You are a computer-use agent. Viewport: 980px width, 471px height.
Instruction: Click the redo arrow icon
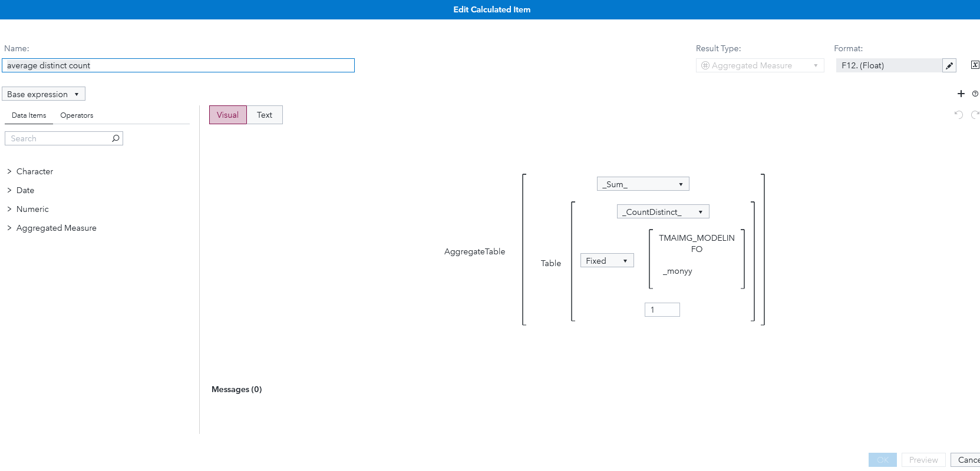975,115
